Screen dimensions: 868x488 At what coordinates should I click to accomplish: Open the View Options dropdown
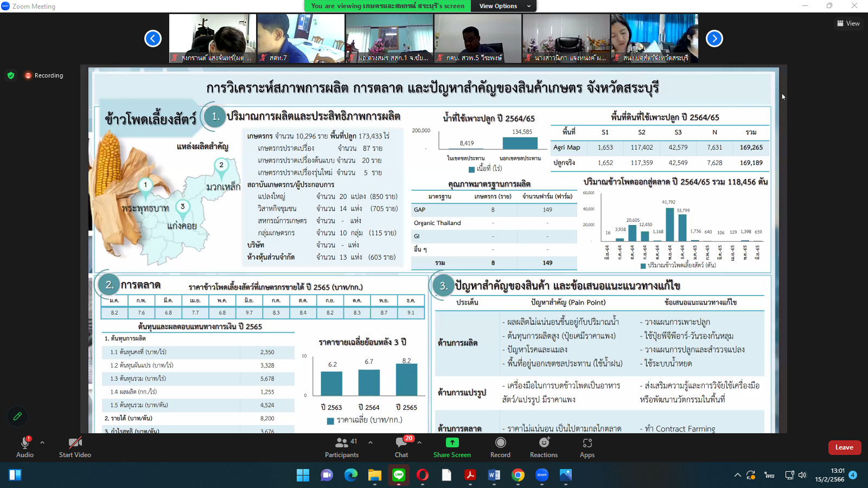tap(505, 6)
